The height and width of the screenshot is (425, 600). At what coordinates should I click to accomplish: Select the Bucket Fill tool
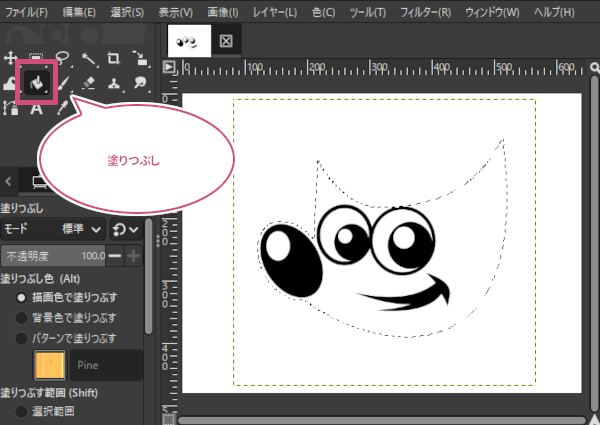click(36, 82)
